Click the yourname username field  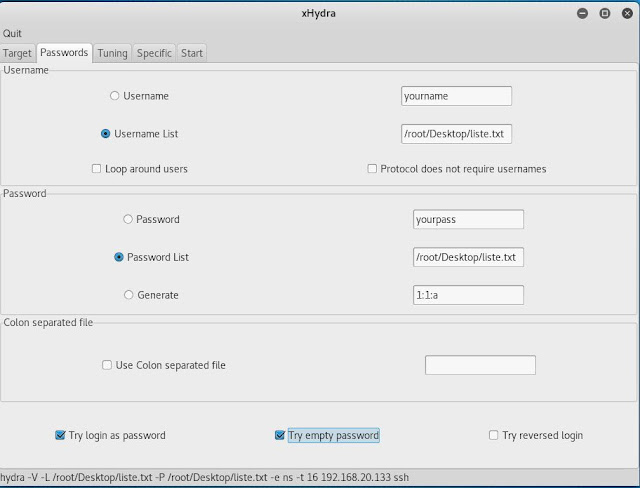tap(456, 96)
